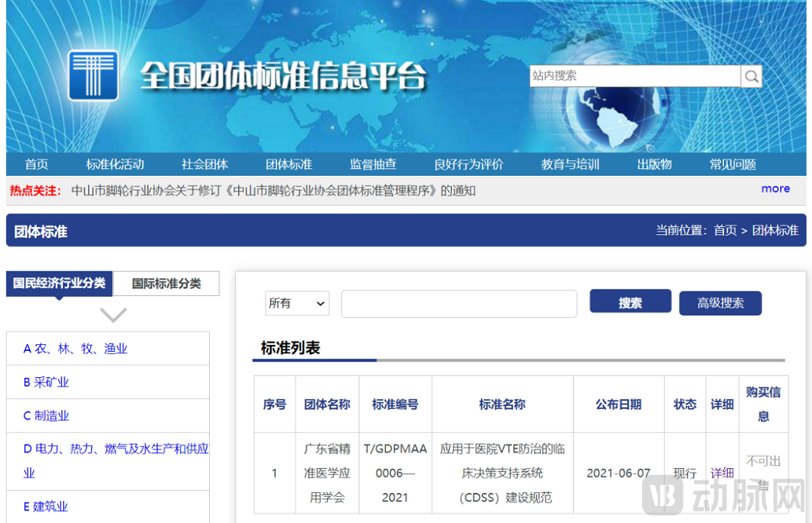Open the 首页 navigation menu item
This screenshot has width=812, height=523.
[x=36, y=165]
